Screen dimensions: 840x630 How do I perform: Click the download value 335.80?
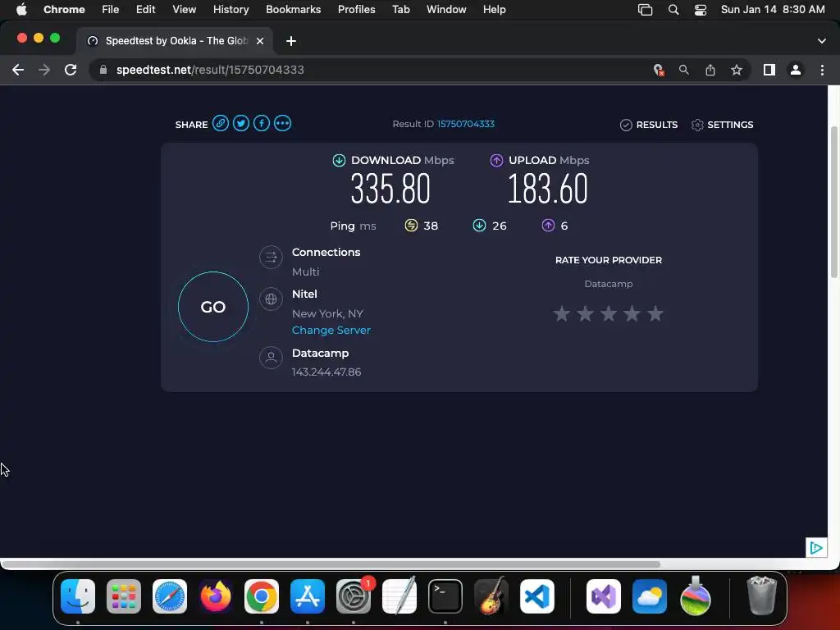tap(390, 189)
